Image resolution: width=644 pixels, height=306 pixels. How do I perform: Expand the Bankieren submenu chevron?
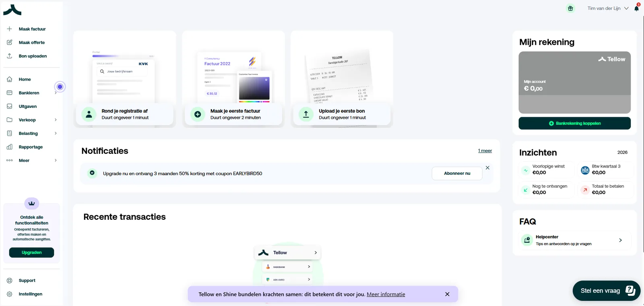coord(56,93)
